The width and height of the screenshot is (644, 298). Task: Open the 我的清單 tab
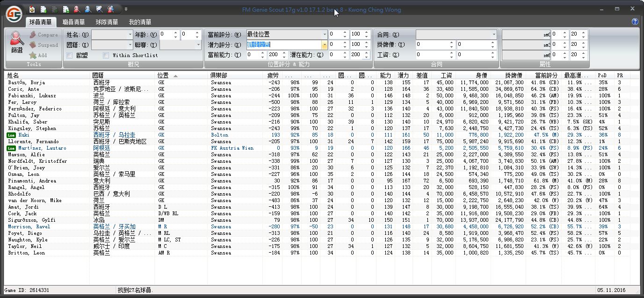tap(140, 22)
